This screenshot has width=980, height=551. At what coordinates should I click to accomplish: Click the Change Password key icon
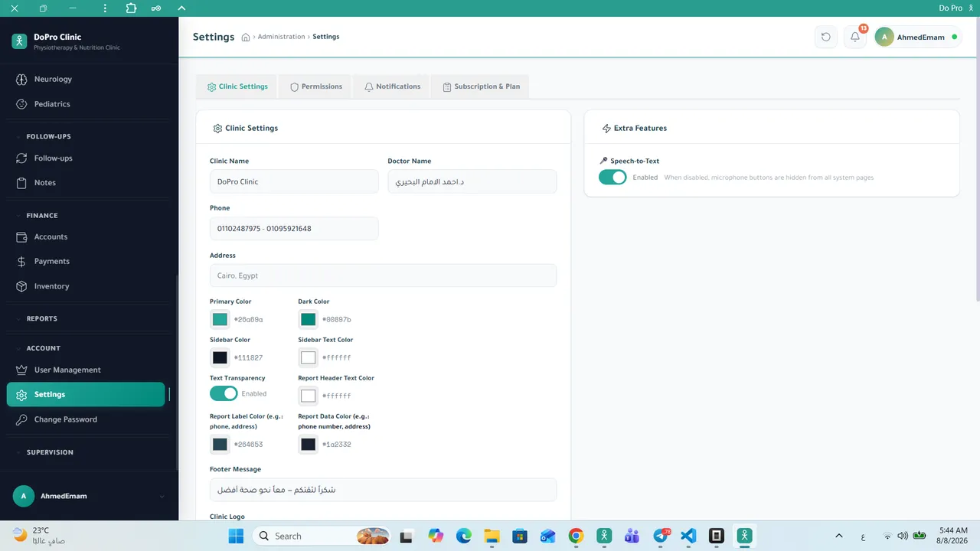pos(21,419)
